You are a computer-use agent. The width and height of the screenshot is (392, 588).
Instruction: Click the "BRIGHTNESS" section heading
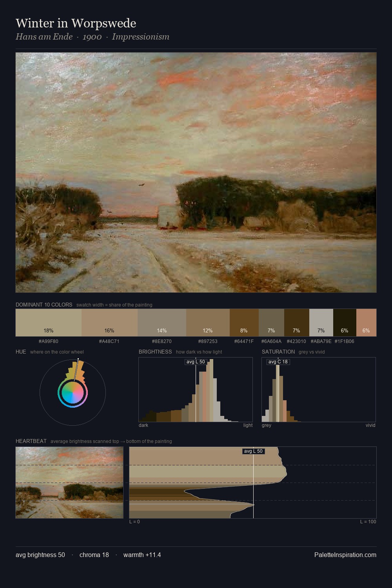[155, 352]
